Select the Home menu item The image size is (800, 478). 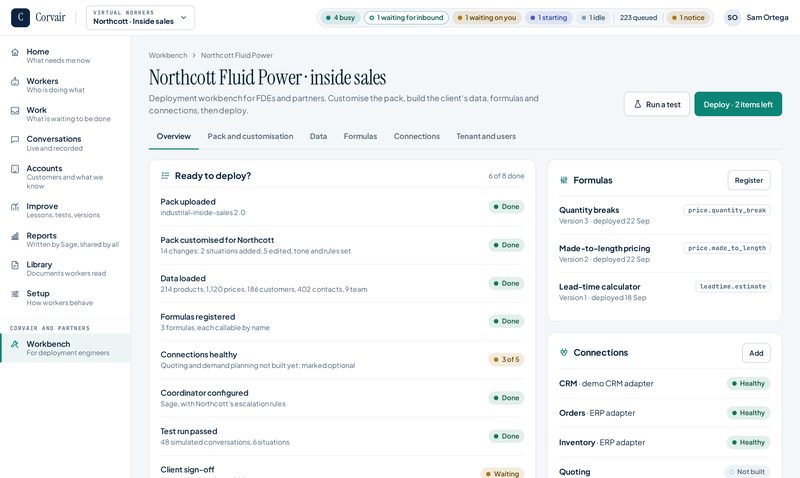[65, 56]
